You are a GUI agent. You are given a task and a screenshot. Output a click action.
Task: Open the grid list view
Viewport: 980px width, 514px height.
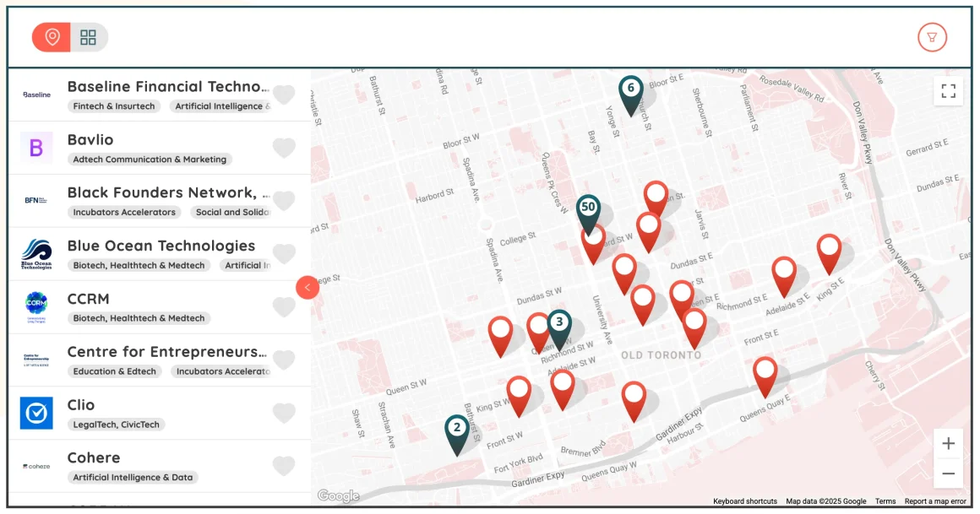88,37
